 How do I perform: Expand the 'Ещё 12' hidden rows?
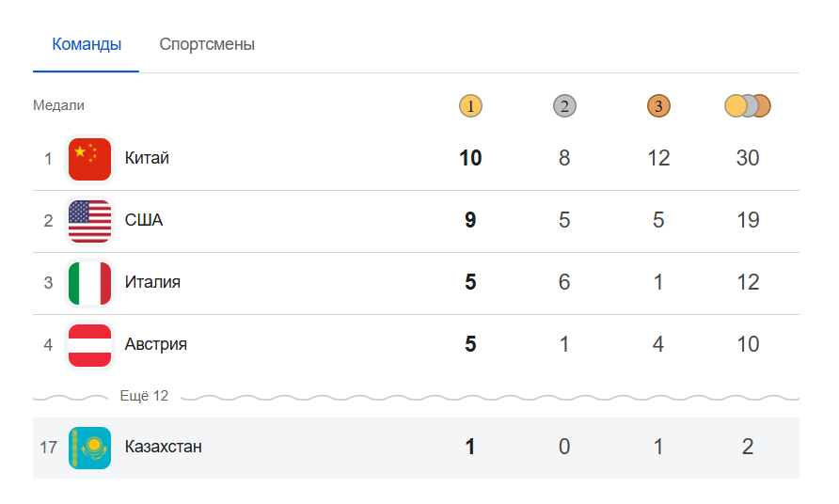pyautogui.click(x=144, y=396)
